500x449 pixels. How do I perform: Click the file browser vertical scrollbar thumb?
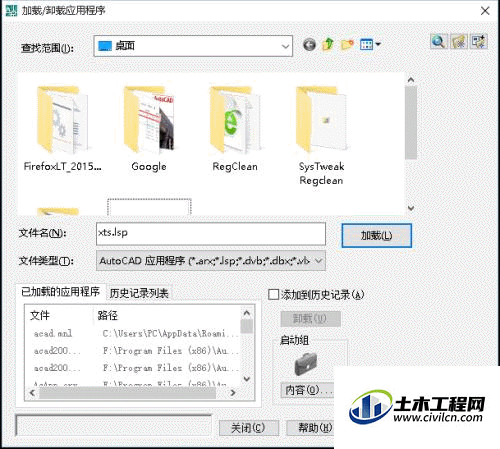click(x=411, y=123)
